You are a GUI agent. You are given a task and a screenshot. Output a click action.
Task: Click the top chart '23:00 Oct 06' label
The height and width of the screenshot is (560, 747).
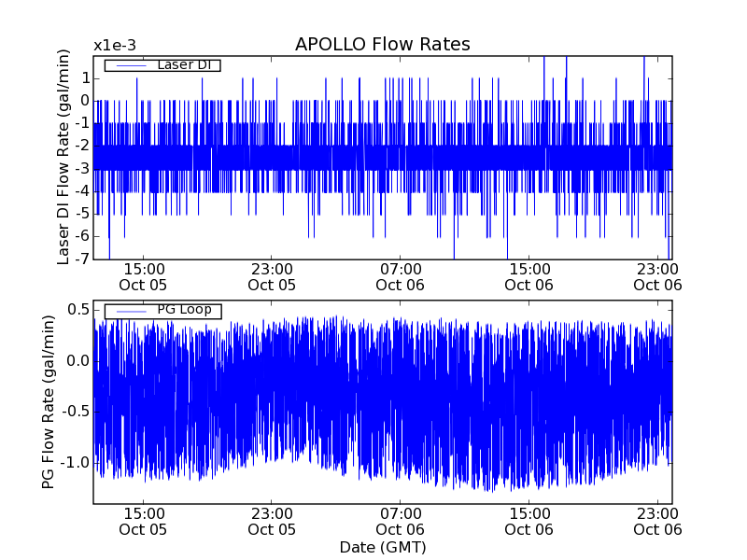657,277
